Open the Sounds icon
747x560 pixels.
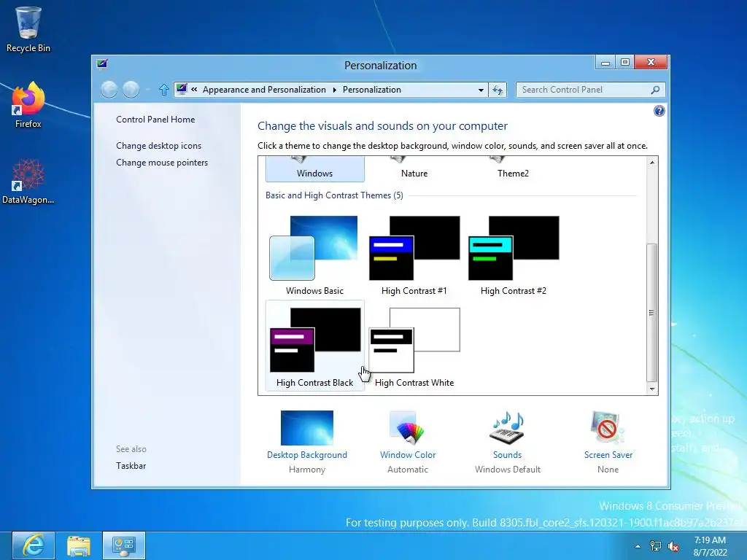[x=508, y=427]
